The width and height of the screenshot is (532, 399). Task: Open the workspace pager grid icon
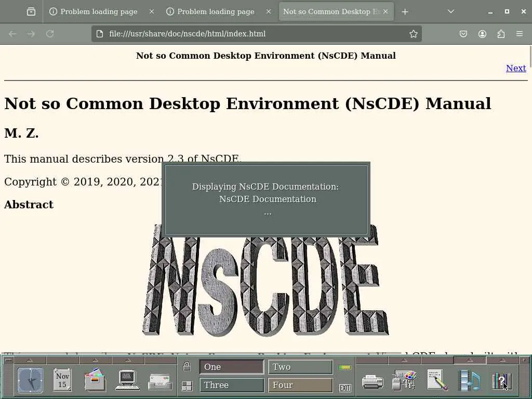pyautogui.click(x=187, y=386)
